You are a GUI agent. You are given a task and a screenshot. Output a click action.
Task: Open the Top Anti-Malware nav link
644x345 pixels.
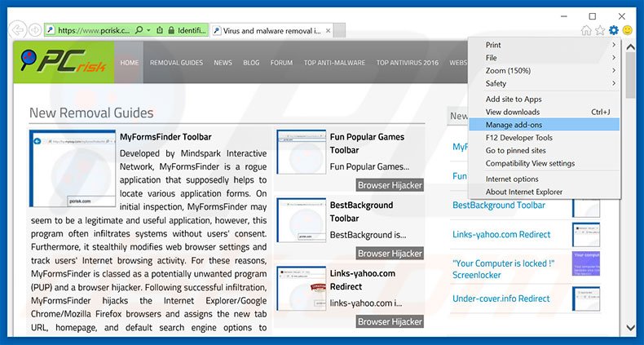point(334,63)
